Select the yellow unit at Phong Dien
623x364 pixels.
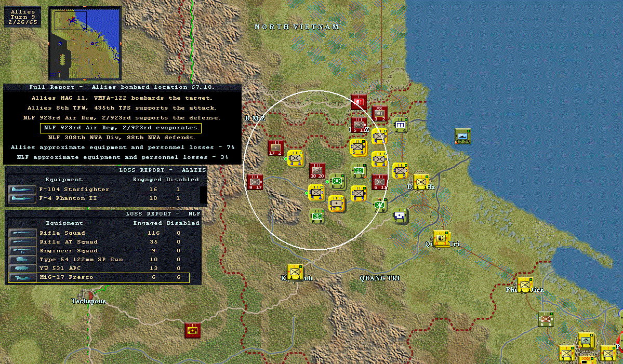pyautogui.click(x=525, y=285)
